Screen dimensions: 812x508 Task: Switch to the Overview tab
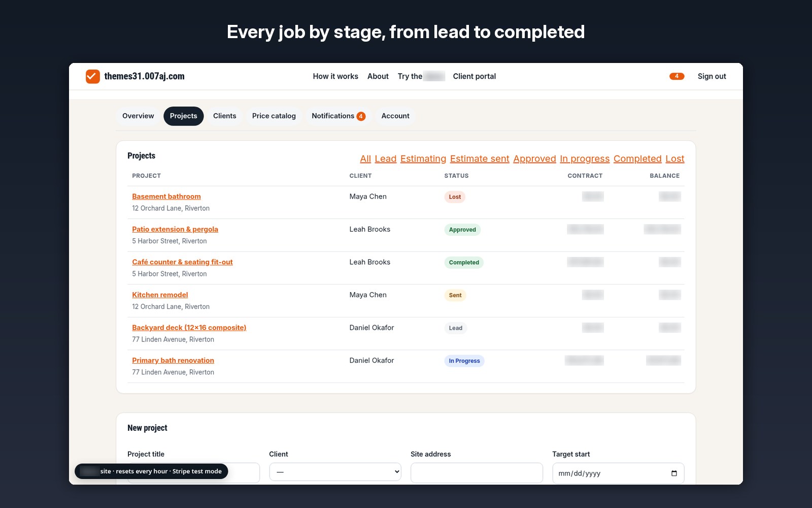pos(138,116)
